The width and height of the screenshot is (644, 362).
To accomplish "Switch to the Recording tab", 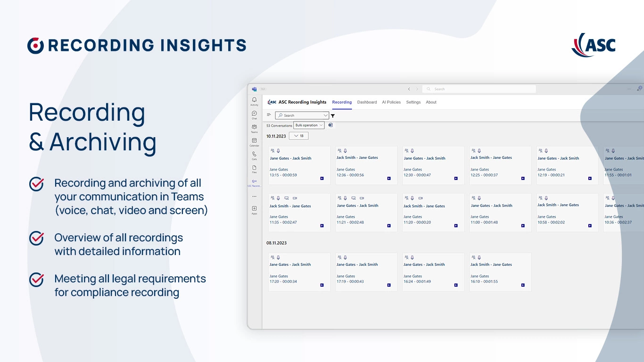I will click(x=342, y=102).
